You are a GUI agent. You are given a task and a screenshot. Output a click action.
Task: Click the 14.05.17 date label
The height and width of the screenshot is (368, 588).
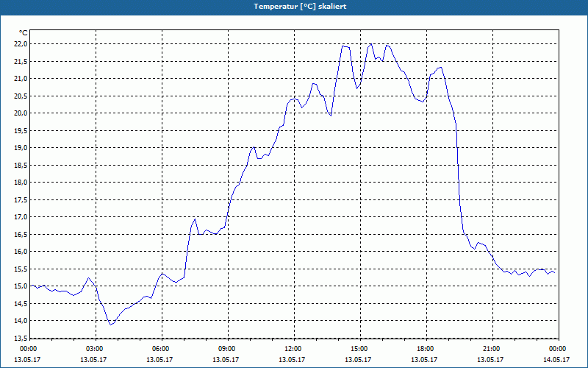pyautogui.click(x=556, y=359)
